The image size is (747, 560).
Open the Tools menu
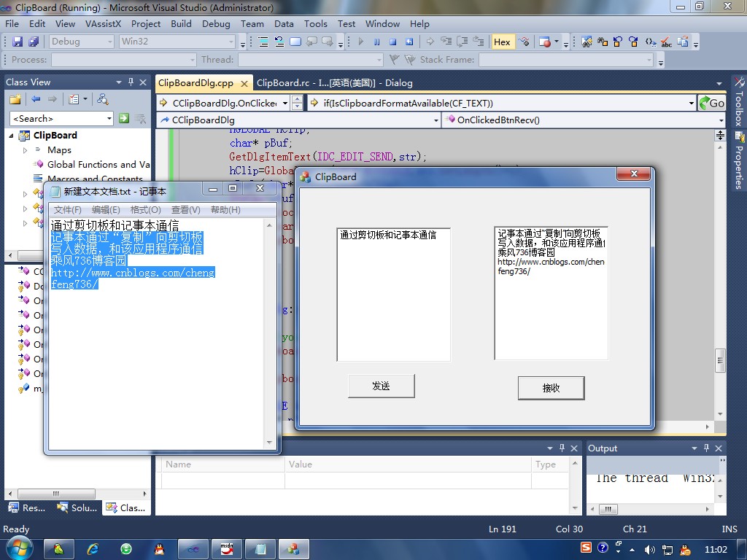(x=316, y=24)
